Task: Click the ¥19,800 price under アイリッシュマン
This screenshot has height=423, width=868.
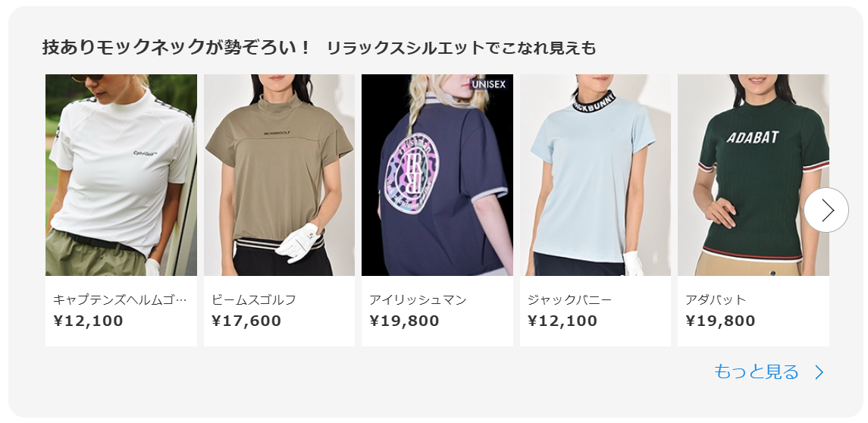Action: [404, 321]
